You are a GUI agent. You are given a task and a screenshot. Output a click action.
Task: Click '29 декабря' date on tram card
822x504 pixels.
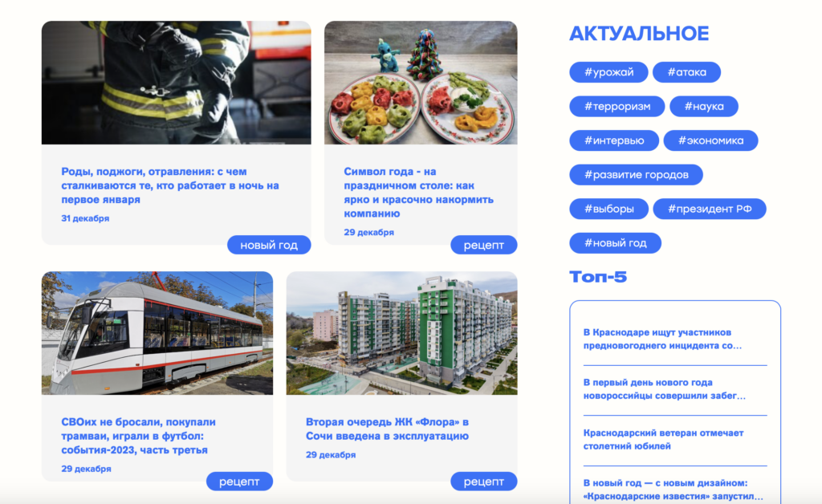coord(86,469)
